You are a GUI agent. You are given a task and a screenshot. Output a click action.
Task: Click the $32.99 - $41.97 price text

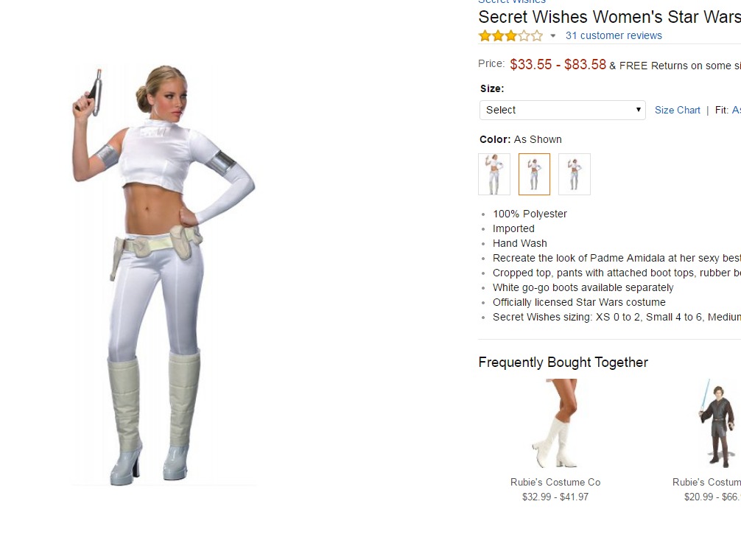click(x=555, y=497)
